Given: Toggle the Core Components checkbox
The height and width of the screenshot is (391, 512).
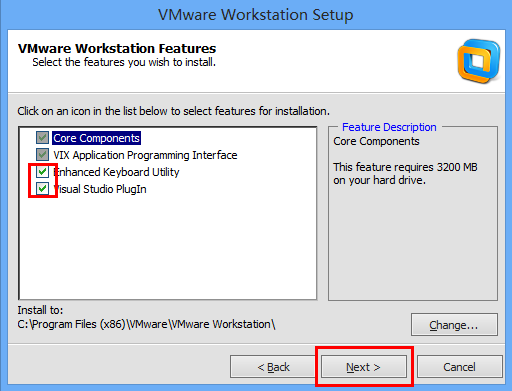Looking at the screenshot, I should click(x=42, y=138).
